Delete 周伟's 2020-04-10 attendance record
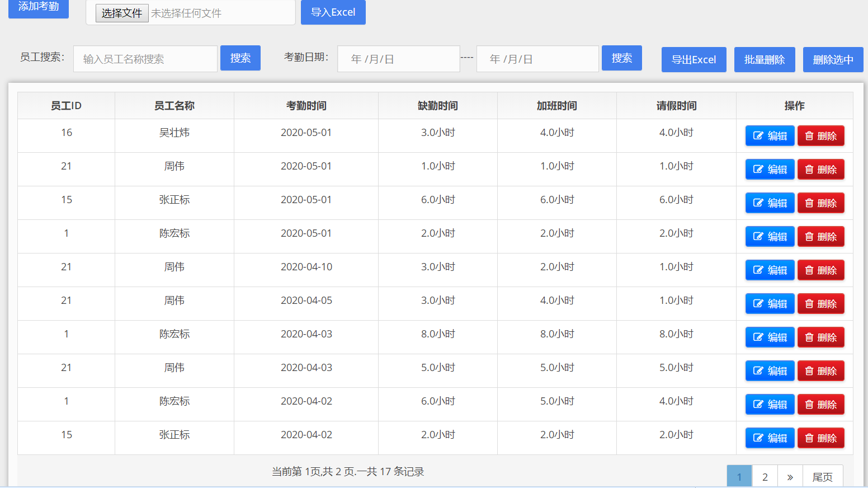868x488 pixels. click(x=820, y=270)
